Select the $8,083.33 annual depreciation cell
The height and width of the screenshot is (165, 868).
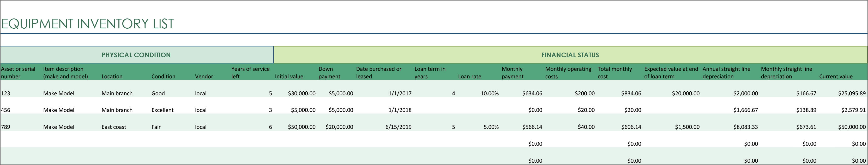745,127
